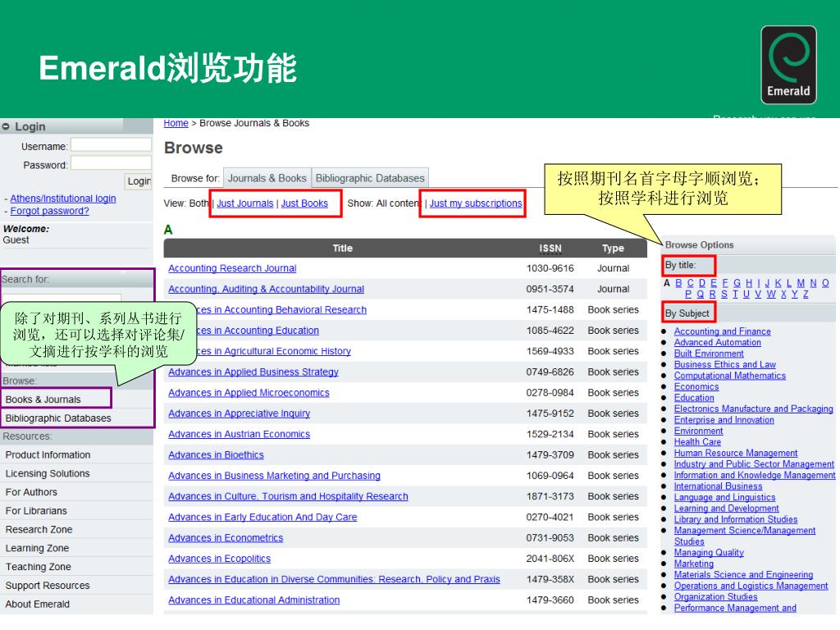840x630 pixels.
Task: Open Advances in Appreciative Inquiry
Action: point(239,413)
